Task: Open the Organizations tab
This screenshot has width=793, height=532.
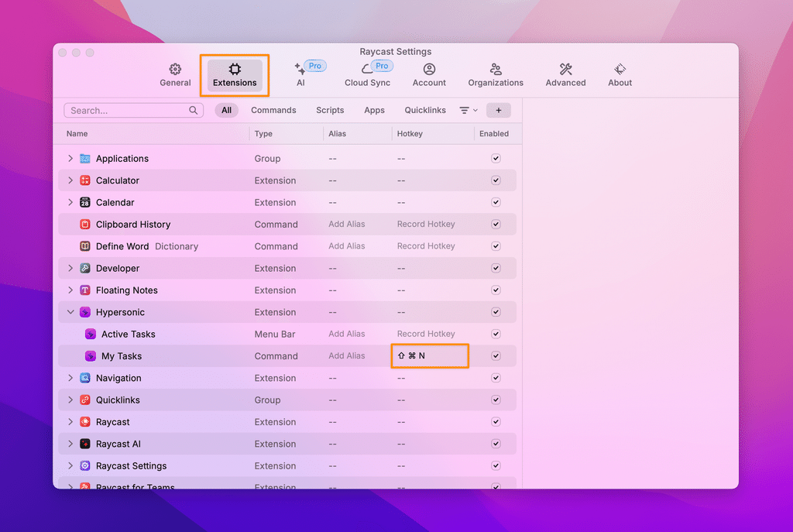Action: [496, 75]
